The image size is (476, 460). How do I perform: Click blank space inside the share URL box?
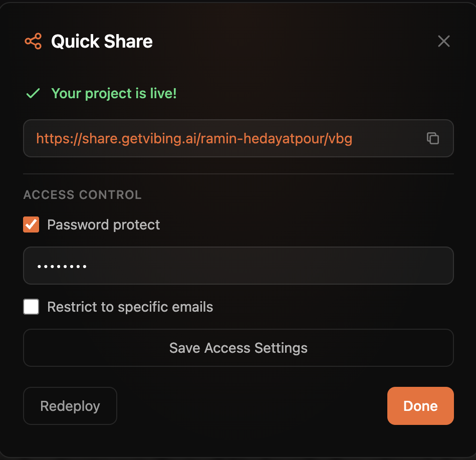(388, 138)
